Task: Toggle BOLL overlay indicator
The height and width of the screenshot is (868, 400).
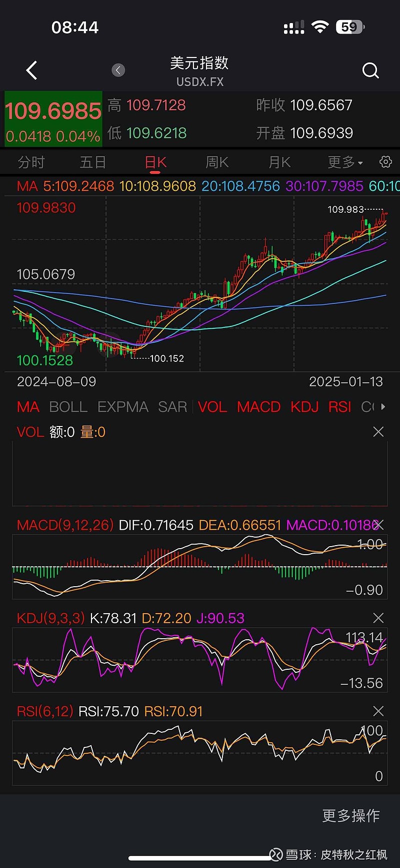Action: 68,406
